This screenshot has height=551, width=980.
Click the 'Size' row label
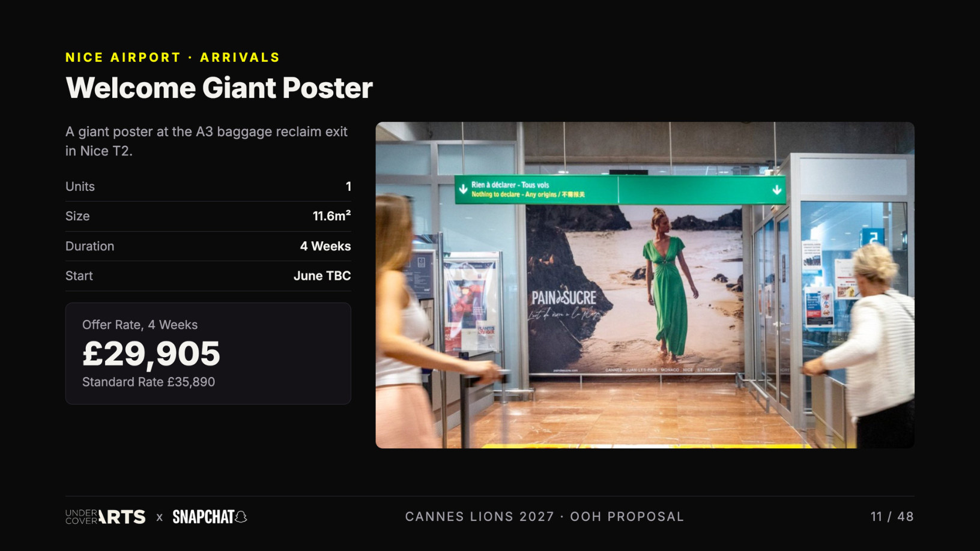[x=77, y=216]
